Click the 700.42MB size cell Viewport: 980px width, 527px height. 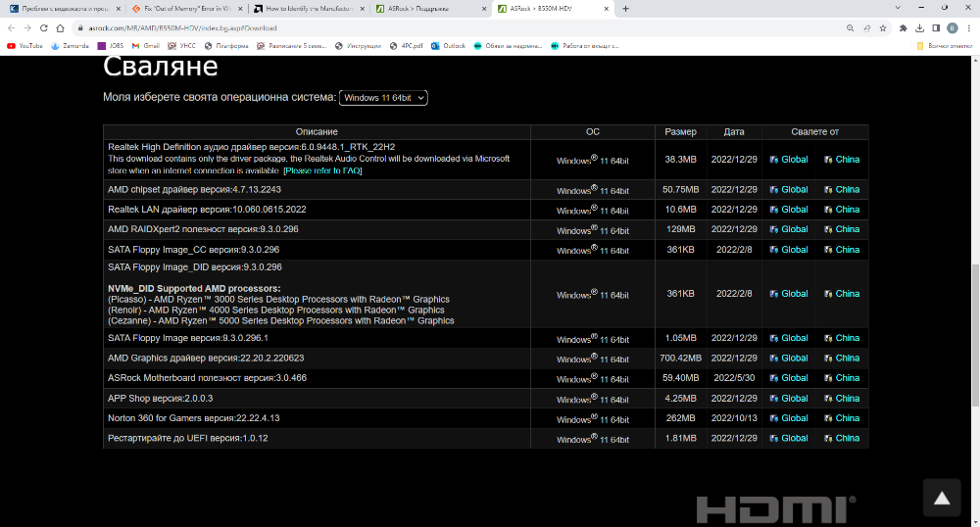(681, 358)
